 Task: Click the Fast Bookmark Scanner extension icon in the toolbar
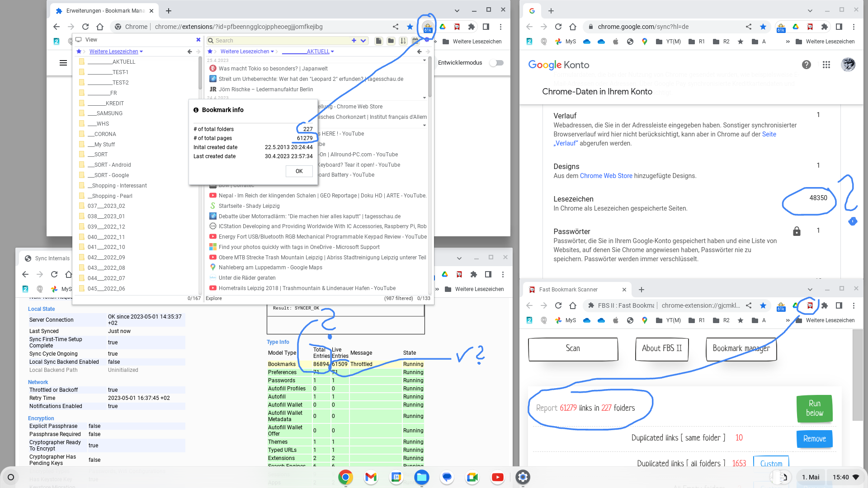point(810,306)
